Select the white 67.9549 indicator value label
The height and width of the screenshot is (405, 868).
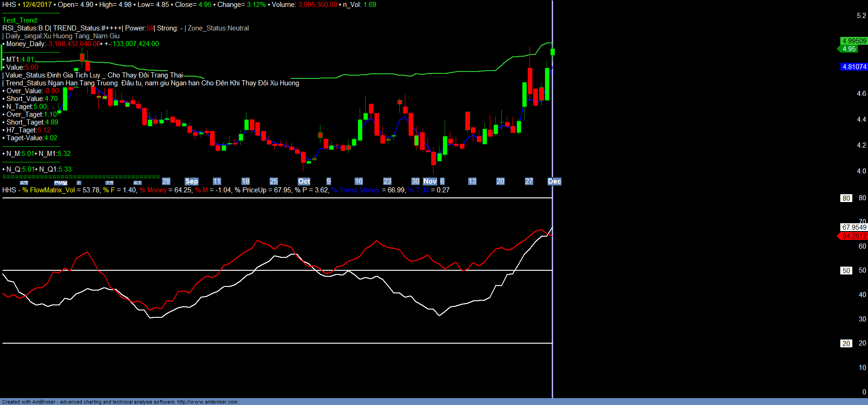tap(854, 227)
